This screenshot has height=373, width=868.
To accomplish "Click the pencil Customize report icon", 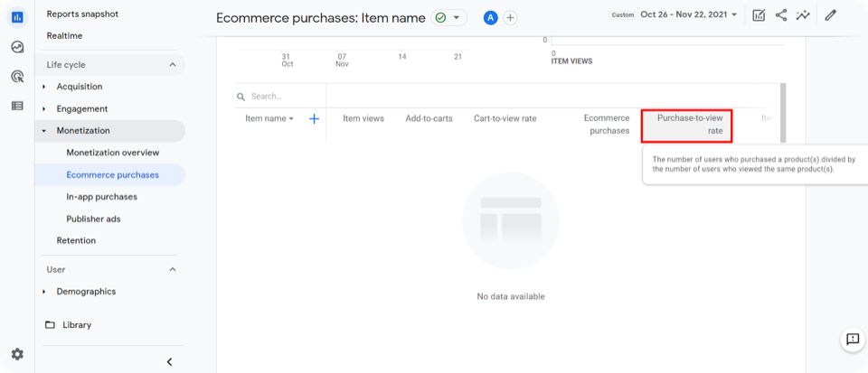I will click(x=831, y=15).
